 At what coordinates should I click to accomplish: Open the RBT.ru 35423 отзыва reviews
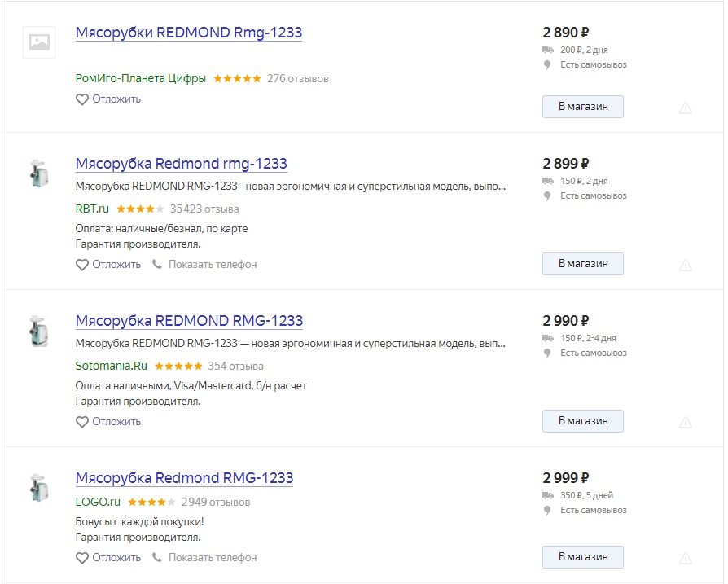tap(204, 209)
